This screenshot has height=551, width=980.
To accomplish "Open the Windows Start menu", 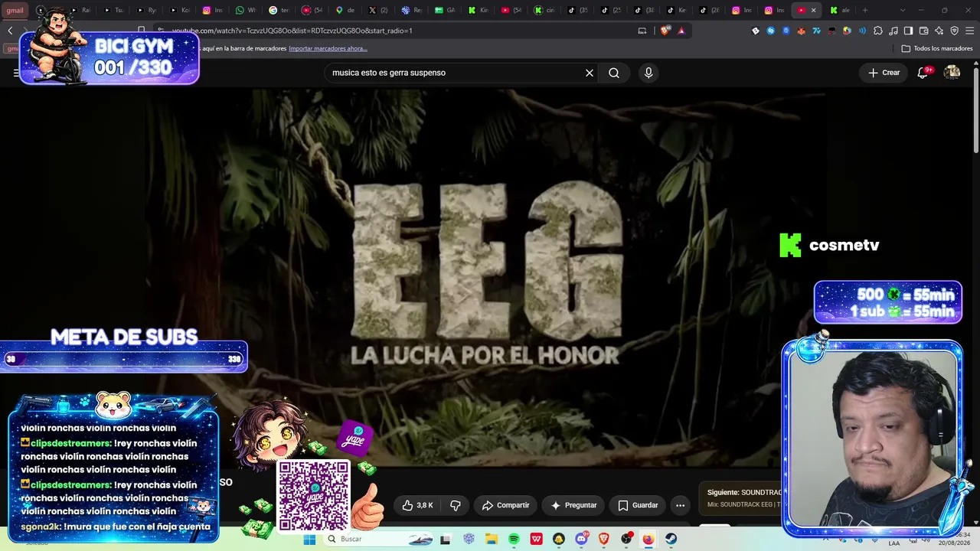I will tap(309, 539).
